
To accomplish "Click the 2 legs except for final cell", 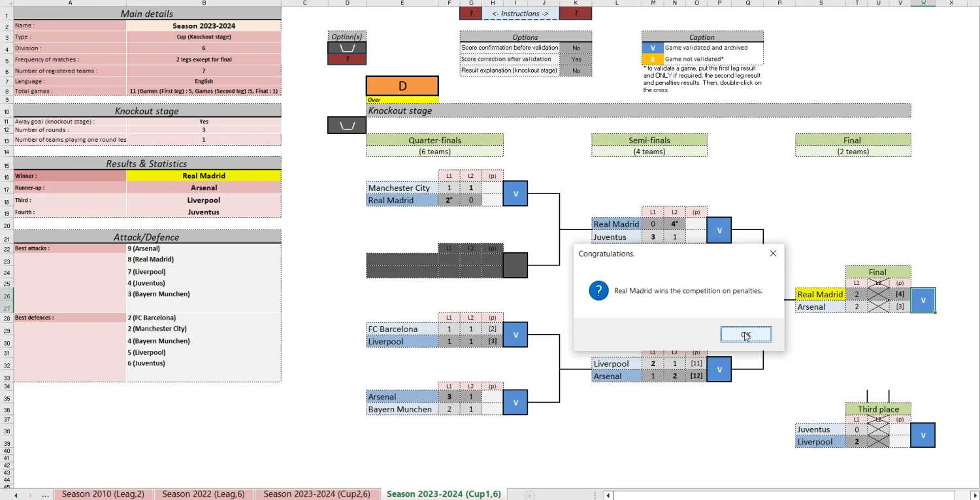I will tap(204, 59).
